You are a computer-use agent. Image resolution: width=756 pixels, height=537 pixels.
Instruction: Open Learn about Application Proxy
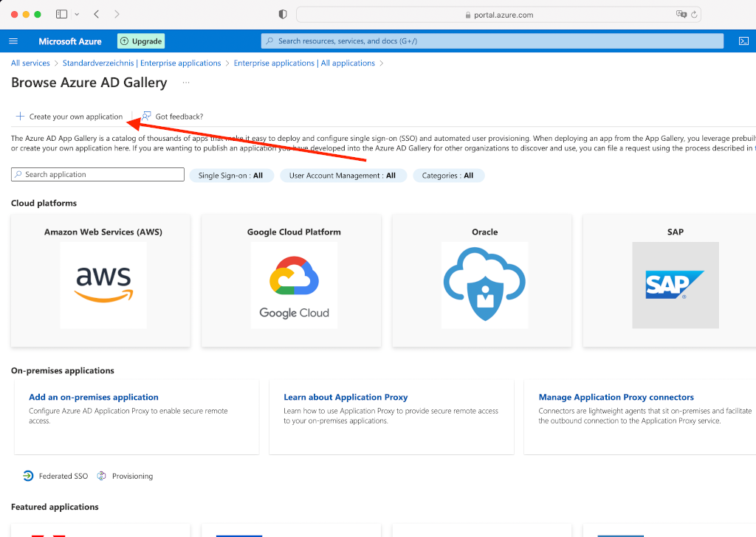click(346, 397)
